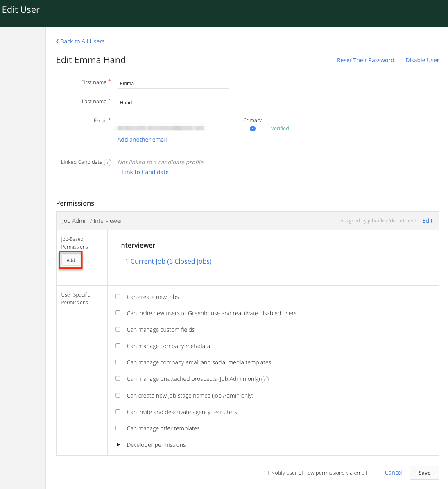Click the First name input field
The width and height of the screenshot is (448, 489).
[173, 83]
